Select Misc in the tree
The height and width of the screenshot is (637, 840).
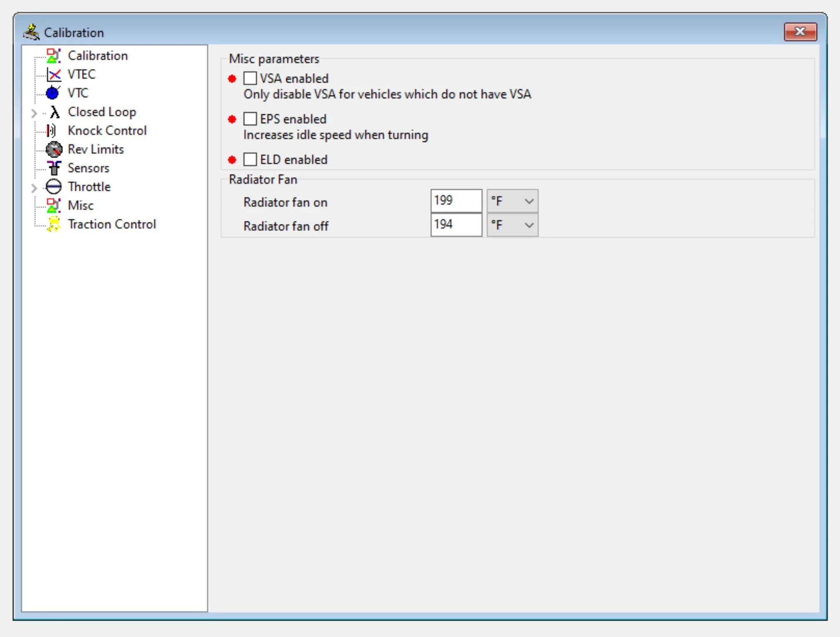pos(81,206)
